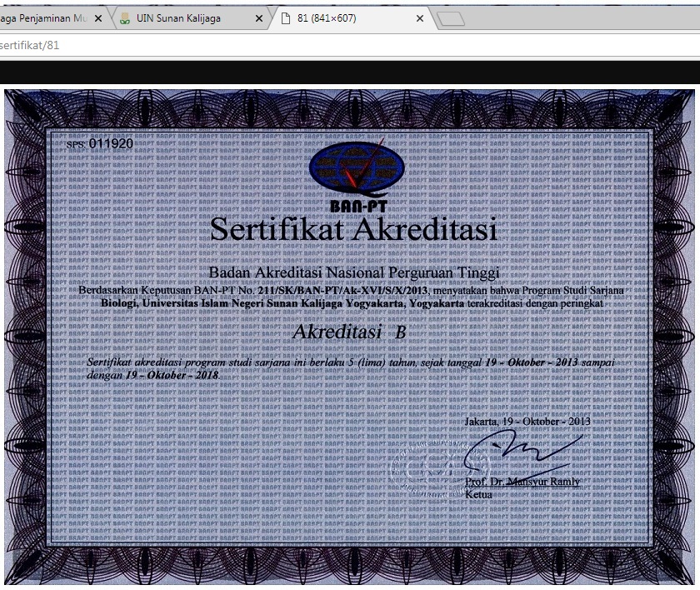Image resolution: width=700 pixels, height=590 pixels.
Task: Click the 'Ketua' title text
Action: (478, 494)
